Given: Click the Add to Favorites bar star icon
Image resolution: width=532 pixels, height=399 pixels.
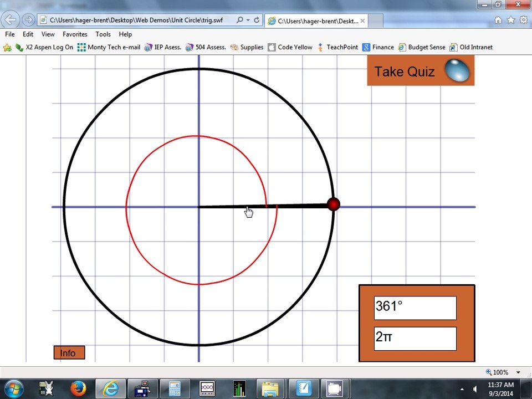Looking at the screenshot, I should pyautogui.click(x=7, y=48).
